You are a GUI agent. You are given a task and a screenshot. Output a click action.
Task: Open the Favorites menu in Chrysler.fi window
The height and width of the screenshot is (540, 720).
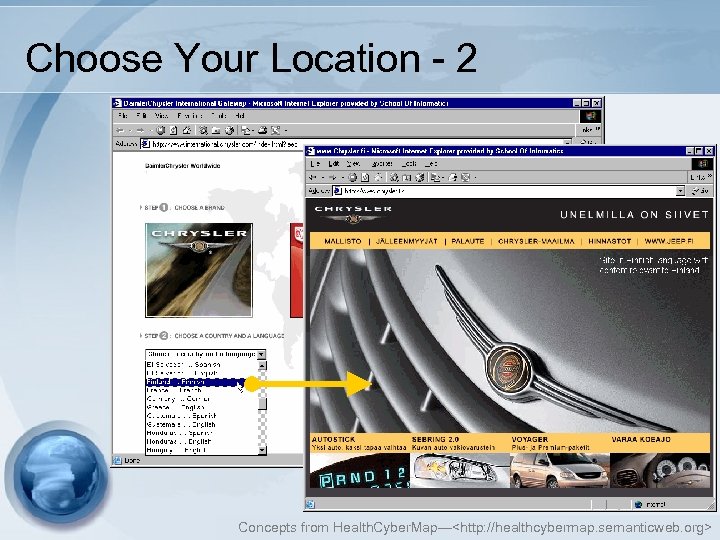click(382, 163)
